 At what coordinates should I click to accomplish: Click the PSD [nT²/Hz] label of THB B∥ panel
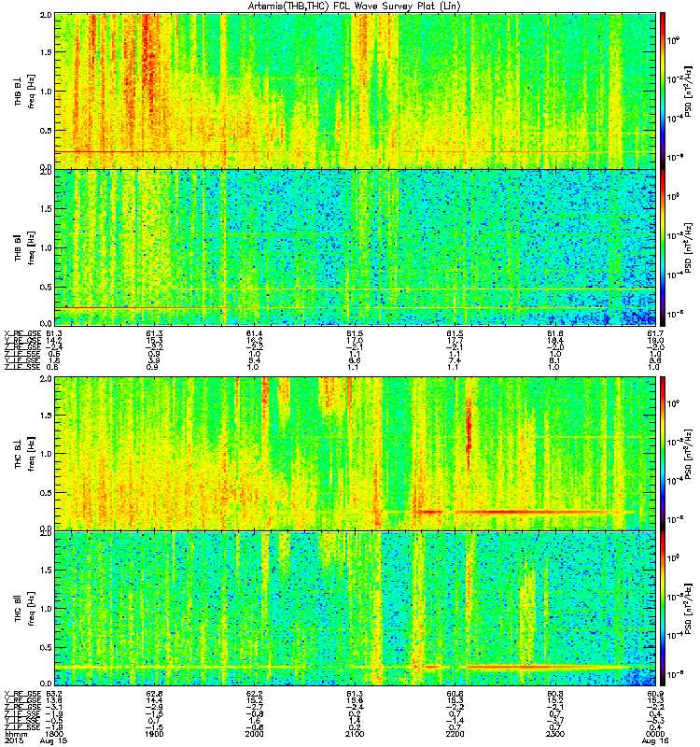pos(688,247)
